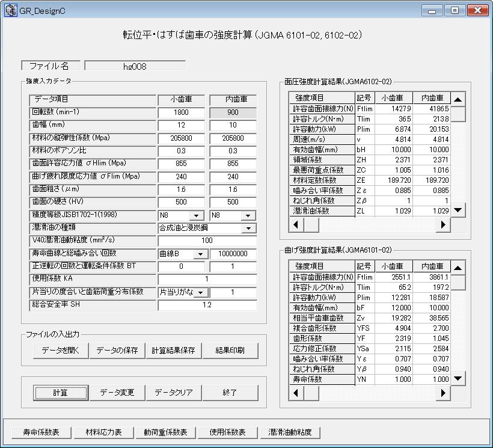Image resolution: width=493 pixels, height=448 pixels.
Task: Click the 総合安全率 SH input field
Action: (207, 305)
